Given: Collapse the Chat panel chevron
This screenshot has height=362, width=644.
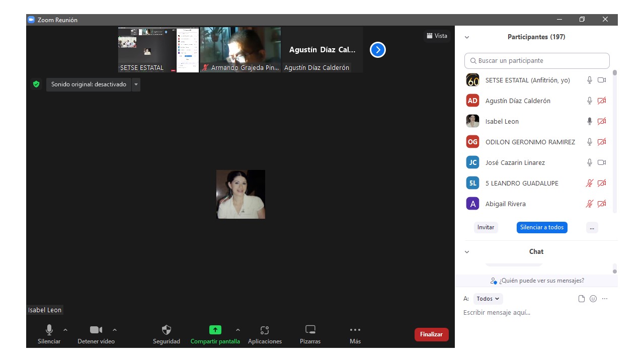Looking at the screenshot, I should pyautogui.click(x=467, y=252).
